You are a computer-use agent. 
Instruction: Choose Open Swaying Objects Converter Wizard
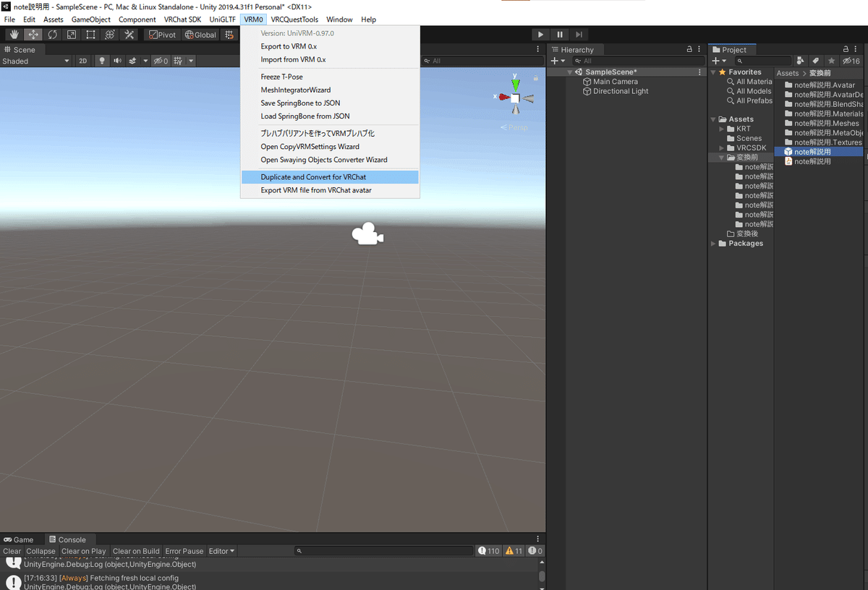tap(329, 160)
